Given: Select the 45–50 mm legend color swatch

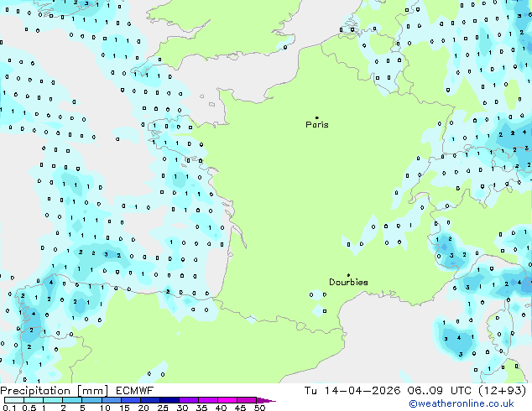Looking at the screenshot, I should [247, 400].
